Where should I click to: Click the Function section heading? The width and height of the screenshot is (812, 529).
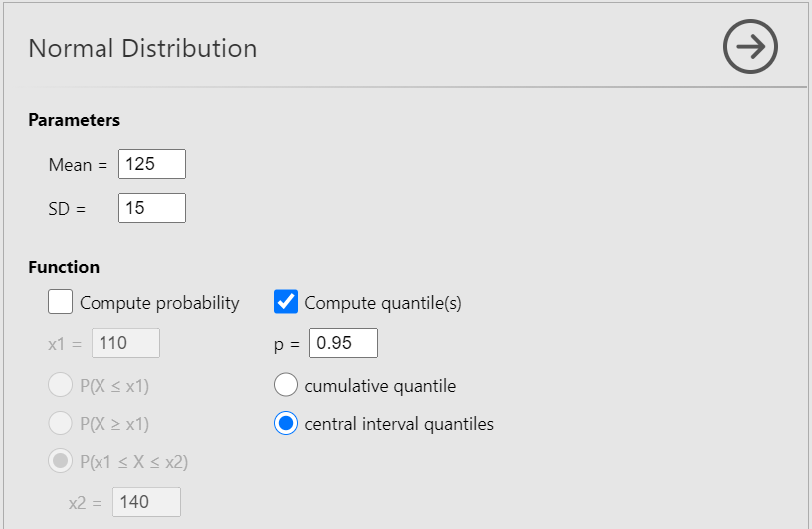click(x=64, y=267)
